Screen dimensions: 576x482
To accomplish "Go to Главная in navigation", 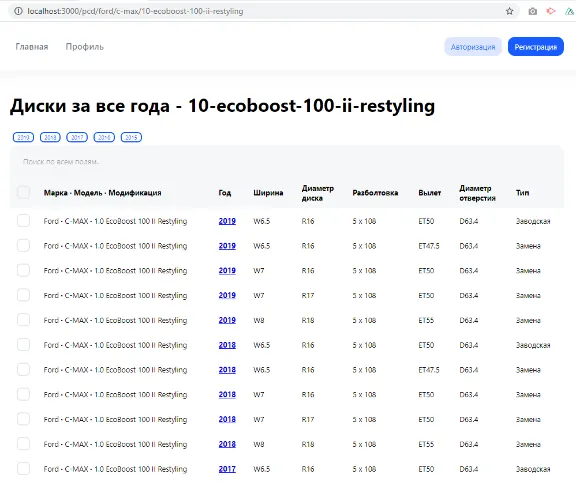I will pyautogui.click(x=32, y=47).
